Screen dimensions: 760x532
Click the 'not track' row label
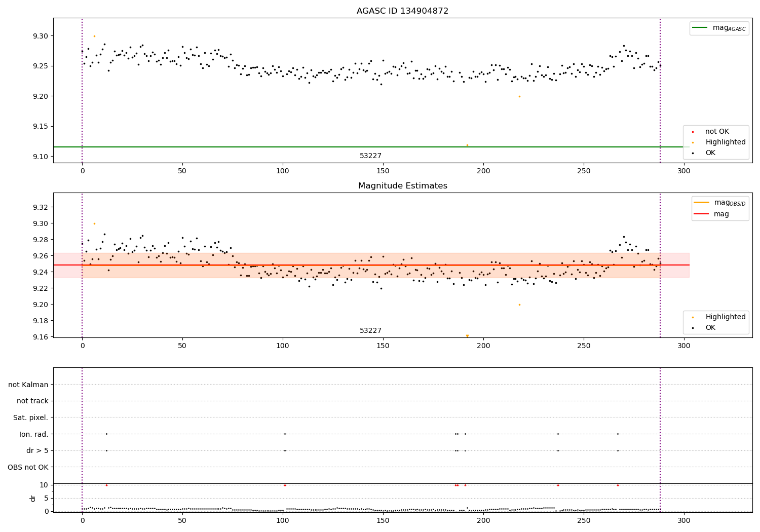(32, 401)
